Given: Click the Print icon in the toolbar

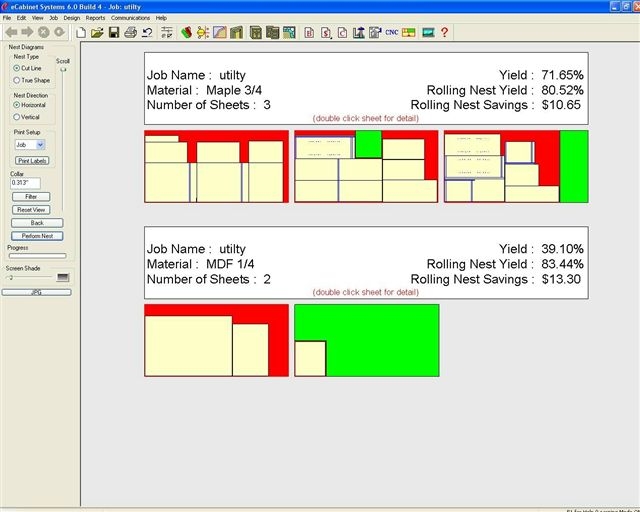Looking at the screenshot, I should (x=129, y=33).
